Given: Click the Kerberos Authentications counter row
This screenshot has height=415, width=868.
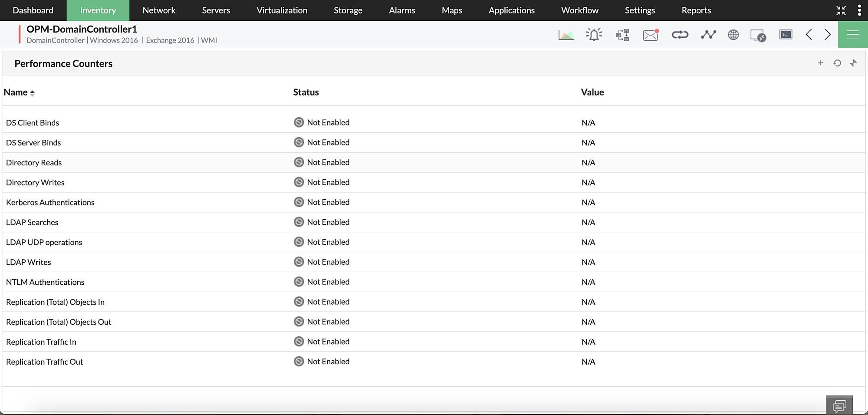Looking at the screenshot, I should [x=50, y=202].
